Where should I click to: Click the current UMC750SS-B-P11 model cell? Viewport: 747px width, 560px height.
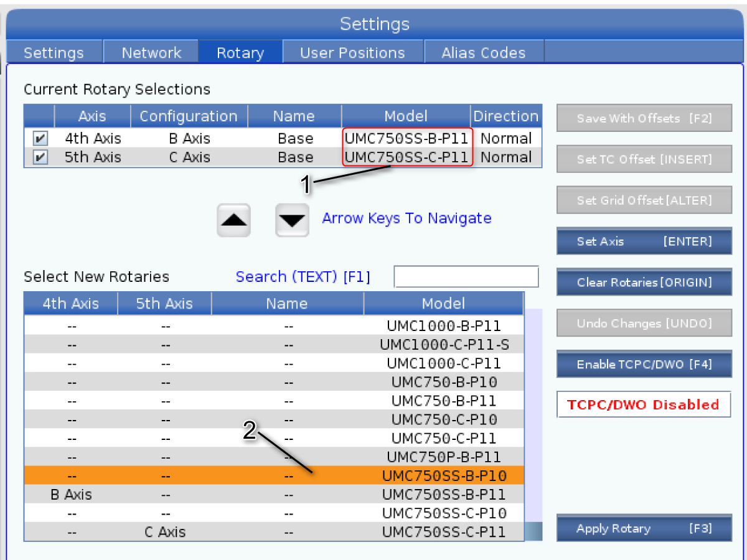(406, 138)
